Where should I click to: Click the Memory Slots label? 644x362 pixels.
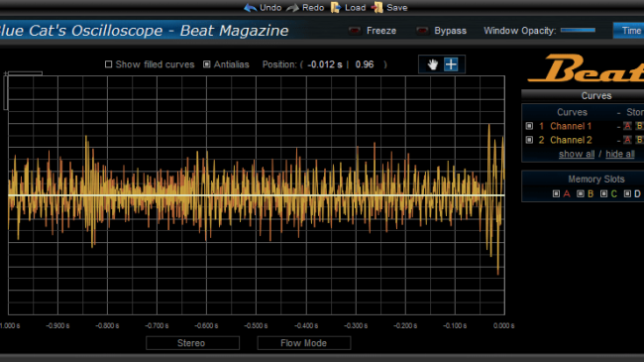595,179
